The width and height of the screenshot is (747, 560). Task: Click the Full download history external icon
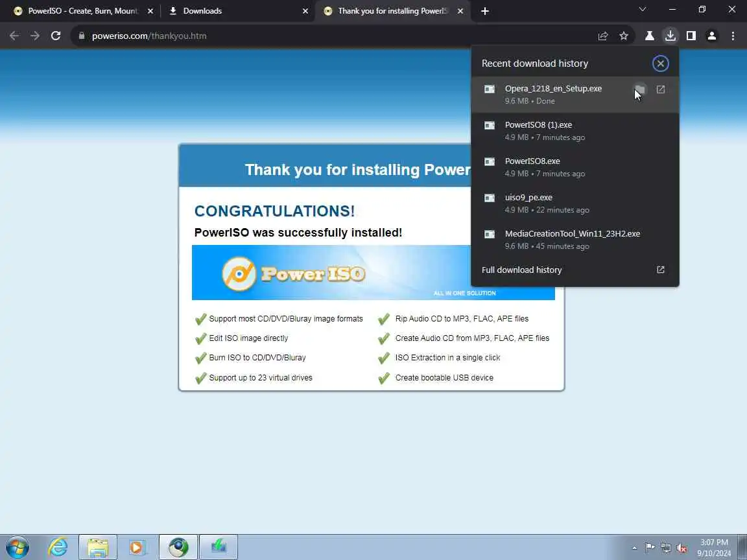[660, 270]
